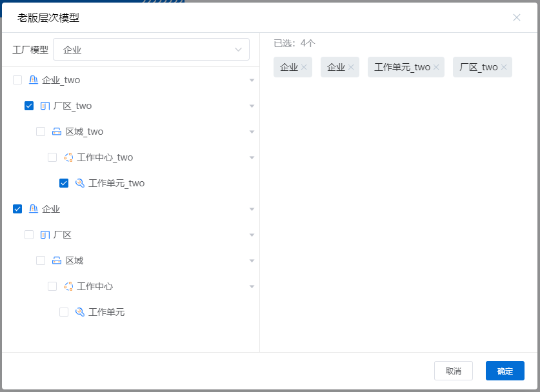
Task: Select the 工作中心_two tree label
Action: 105,157
